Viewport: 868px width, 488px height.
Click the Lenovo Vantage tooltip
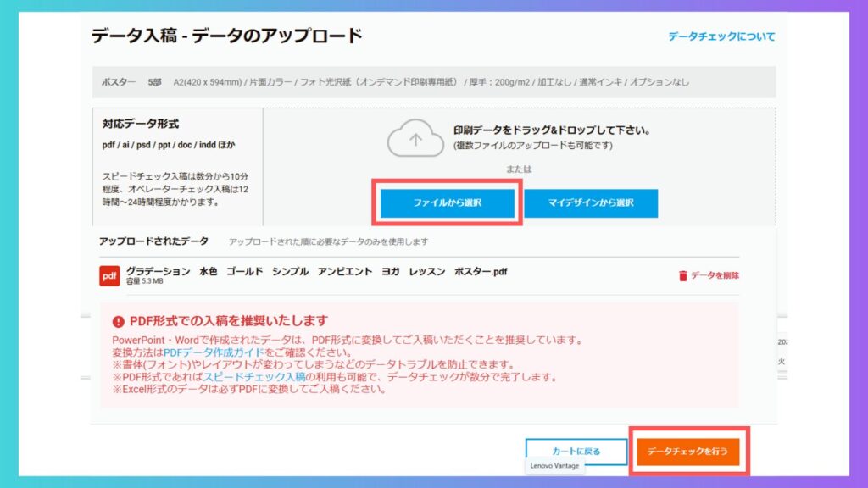coord(553,466)
